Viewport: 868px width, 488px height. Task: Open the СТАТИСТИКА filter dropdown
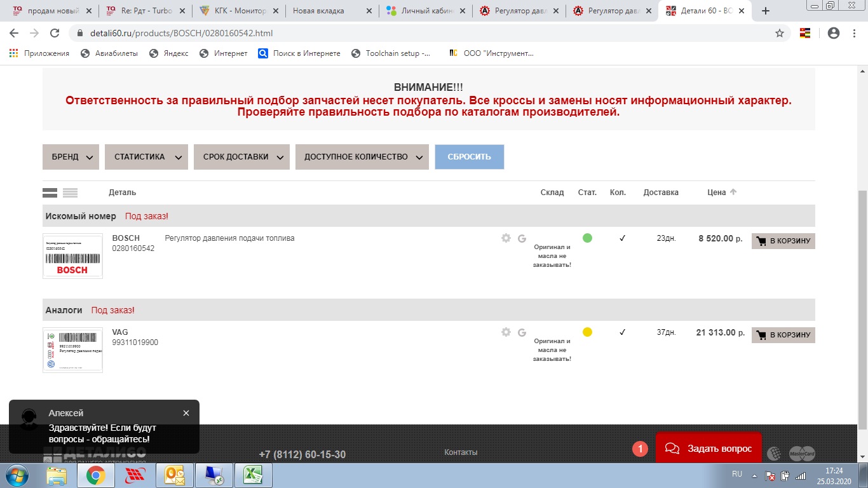coord(146,157)
